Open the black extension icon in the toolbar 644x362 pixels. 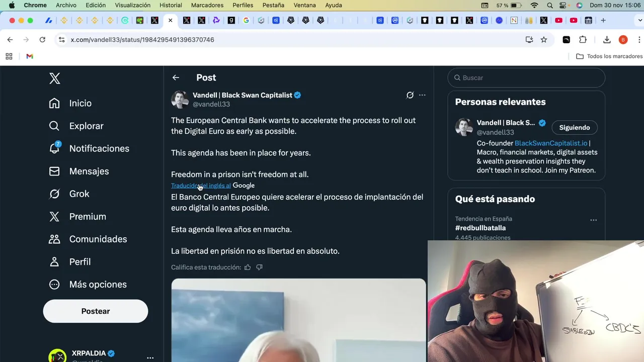(x=566, y=39)
